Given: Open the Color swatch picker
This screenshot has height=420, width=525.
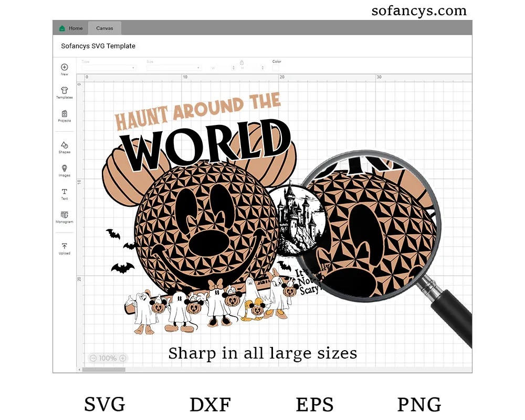Looking at the screenshot, I should coord(276,68).
